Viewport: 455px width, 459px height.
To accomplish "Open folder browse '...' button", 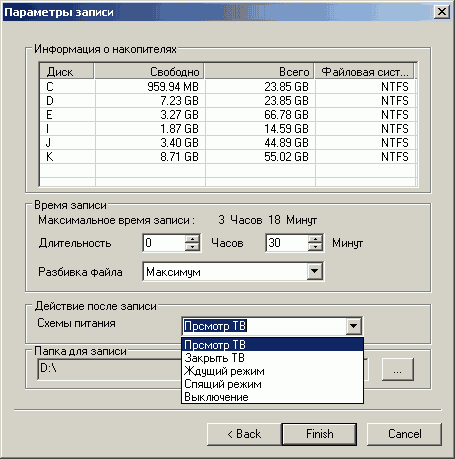I will point(398,369).
